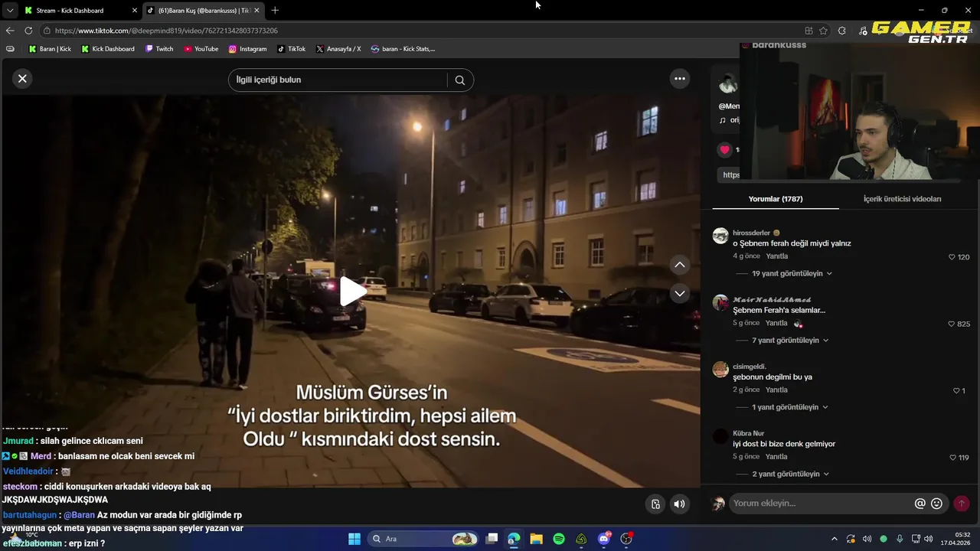Open the Twitch bookmark
Viewport: 980px width, 551px height.
coord(160,49)
